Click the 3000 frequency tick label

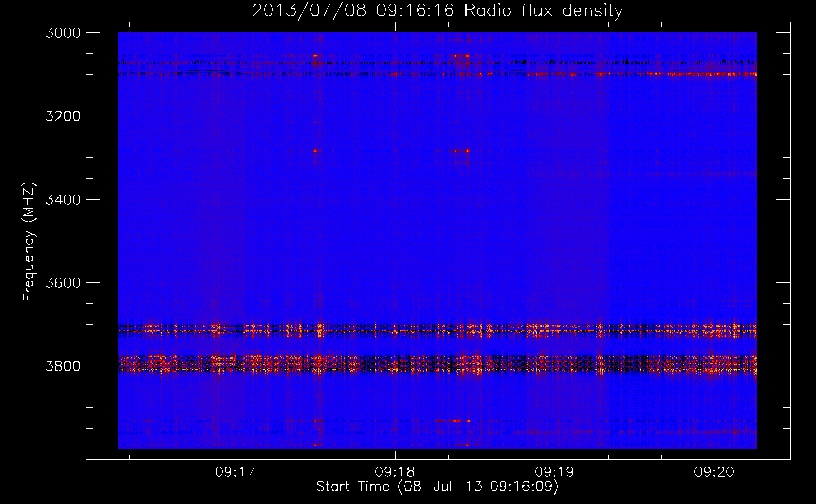point(63,33)
